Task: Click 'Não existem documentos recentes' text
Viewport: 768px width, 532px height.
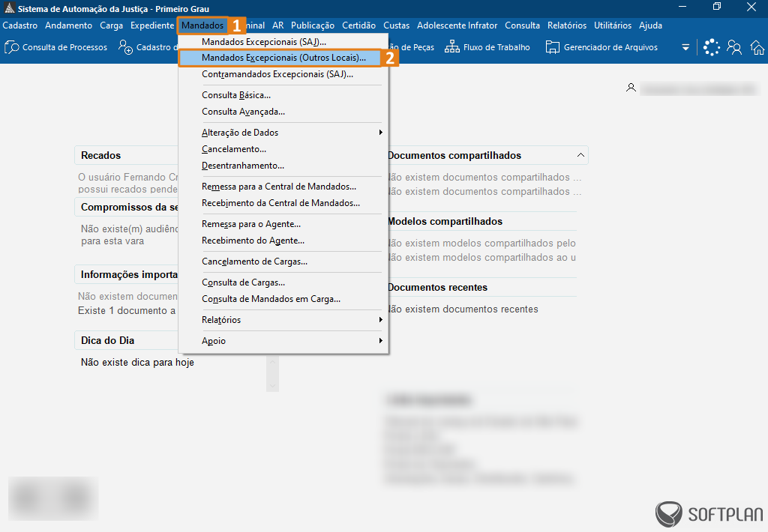Action: coord(463,309)
